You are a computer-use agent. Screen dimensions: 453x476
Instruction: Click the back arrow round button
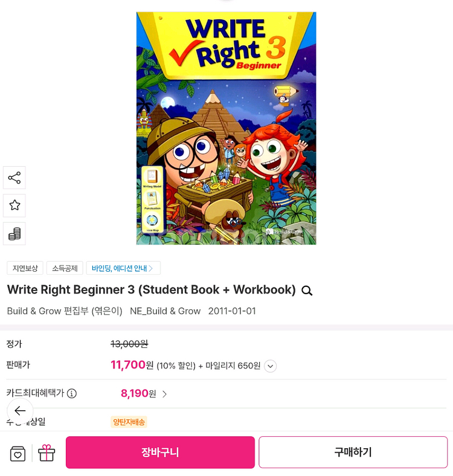tap(20, 410)
